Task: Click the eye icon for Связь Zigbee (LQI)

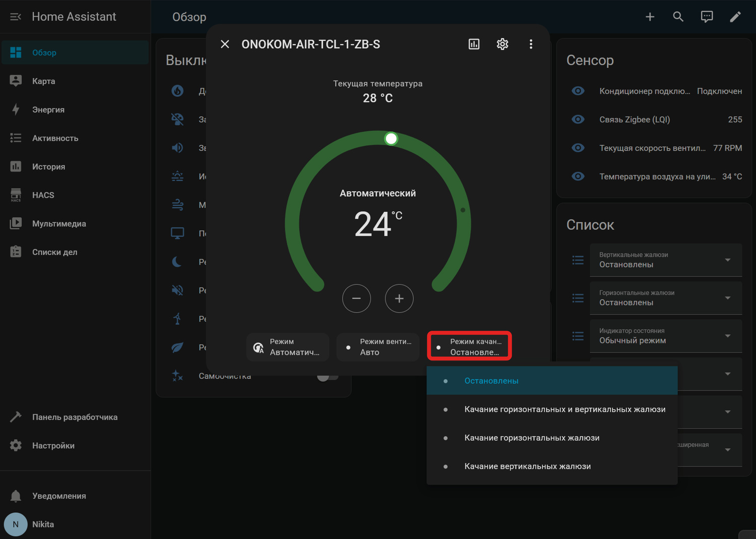Action: click(x=578, y=119)
